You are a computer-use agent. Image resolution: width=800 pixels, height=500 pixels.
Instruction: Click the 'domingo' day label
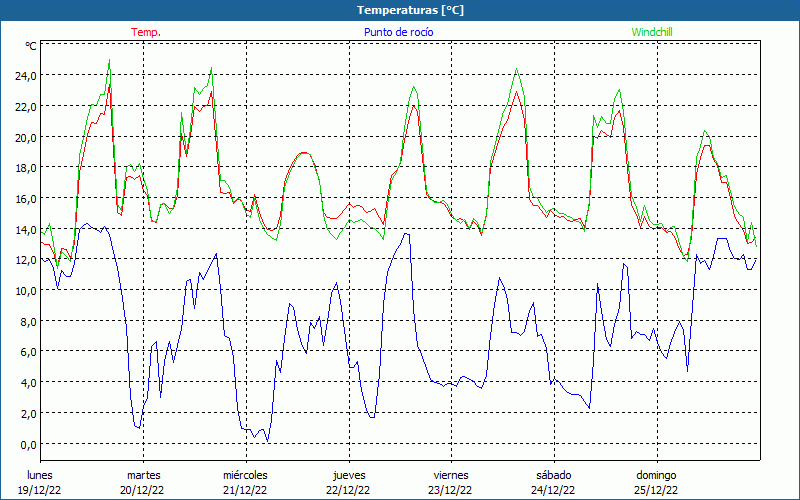656,475
